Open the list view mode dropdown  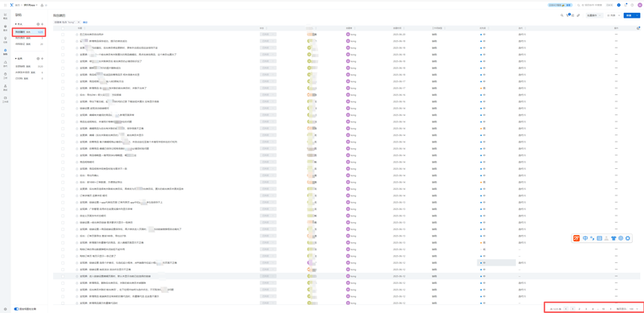tap(613, 15)
